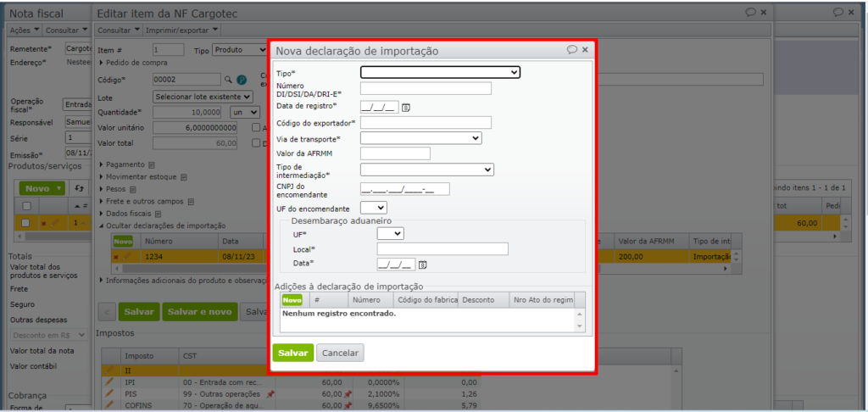868x412 pixels.
Task: Click the Código do exportador input field
Action: coord(426,122)
